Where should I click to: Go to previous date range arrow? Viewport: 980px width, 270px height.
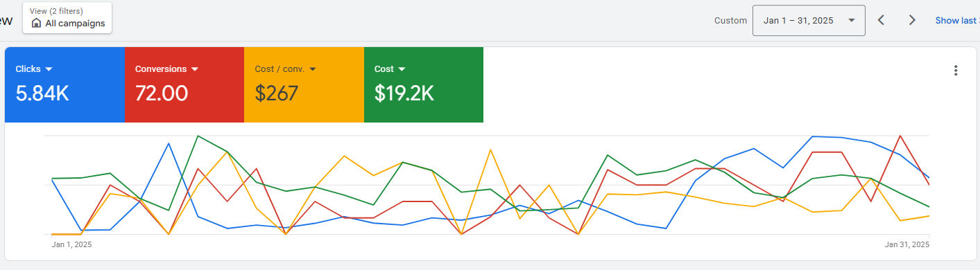pyautogui.click(x=881, y=20)
